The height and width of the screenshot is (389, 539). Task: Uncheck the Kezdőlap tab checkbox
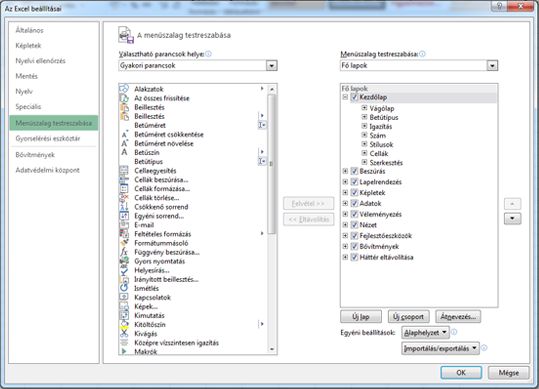[354, 97]
